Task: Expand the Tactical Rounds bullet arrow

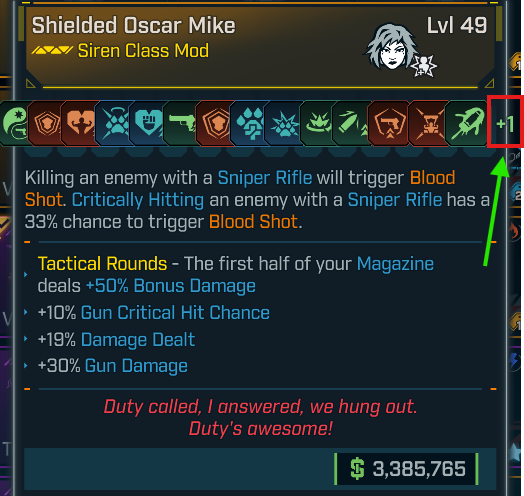Action: click(x=26, y=274)
